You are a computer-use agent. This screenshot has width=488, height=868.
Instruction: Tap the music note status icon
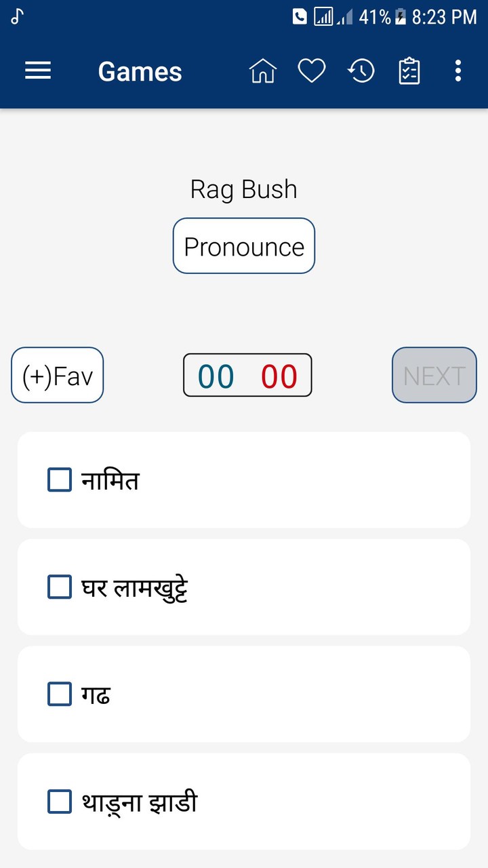click(x=18, y=17)
